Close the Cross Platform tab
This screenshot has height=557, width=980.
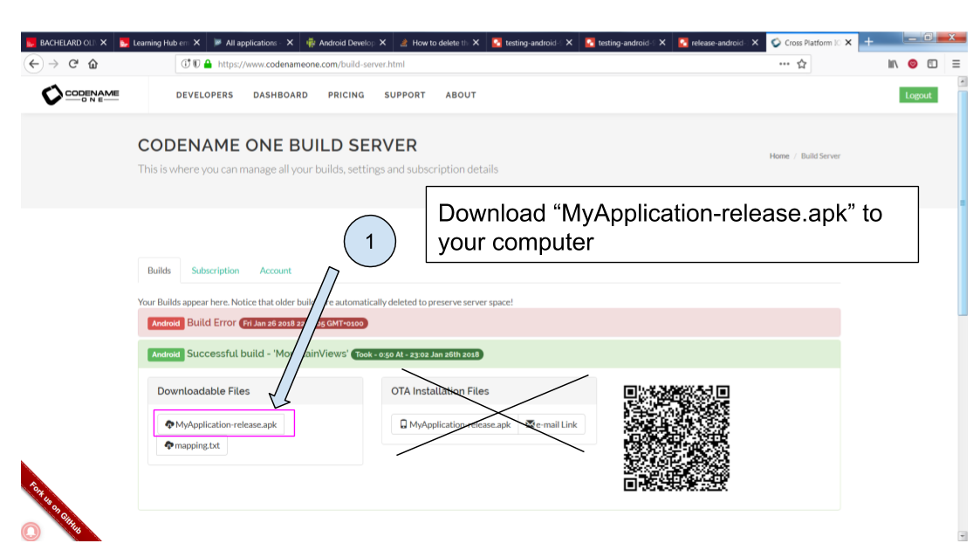[x=848, y=43]
